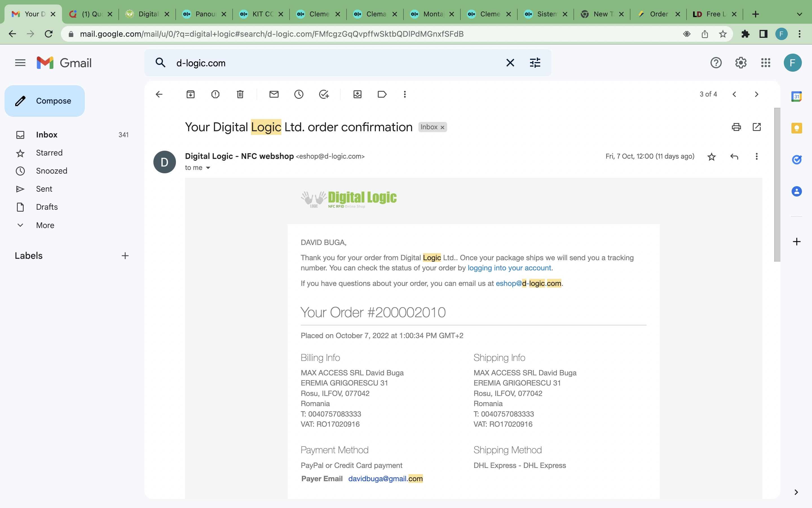Click inside the mail search field
The width and height of the screenshot is (812, 508).
click(x=336, y=63)
